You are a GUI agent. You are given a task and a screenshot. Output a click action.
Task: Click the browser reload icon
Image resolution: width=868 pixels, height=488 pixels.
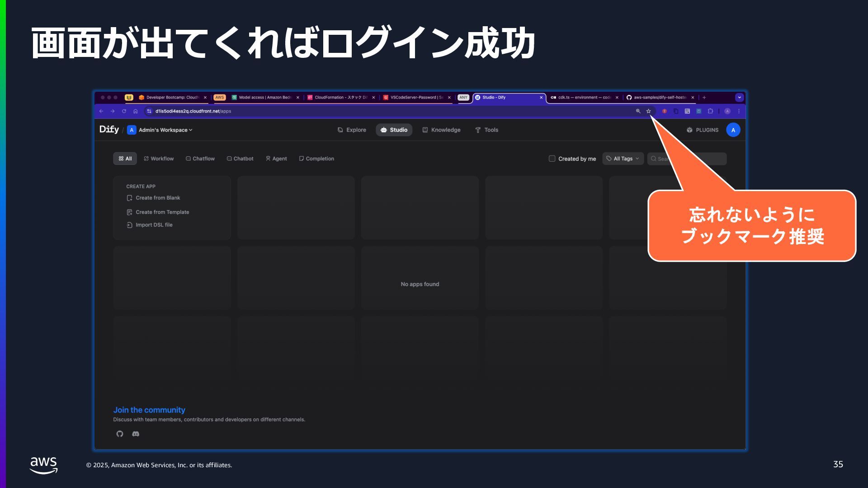(124, 111)
